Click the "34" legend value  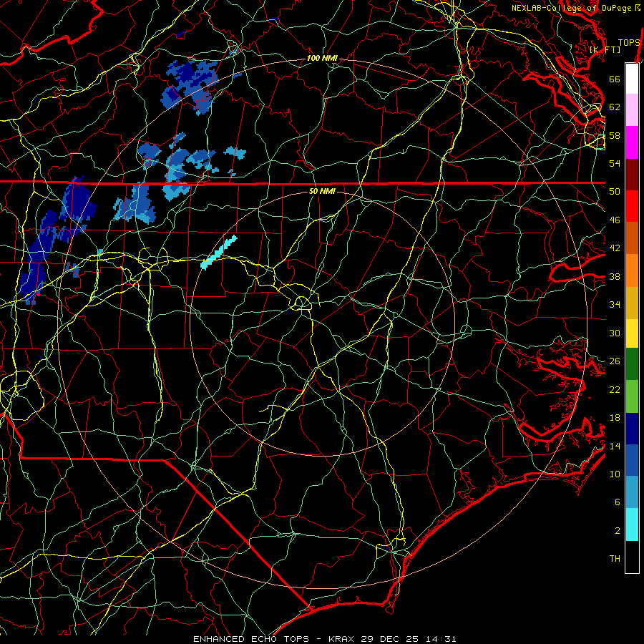point(615,305)
